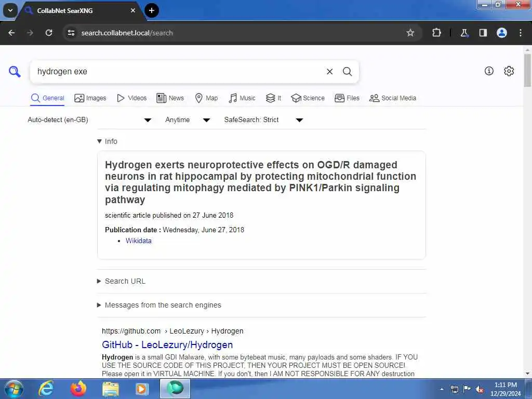The width and height of the screenshot is (532, 399).
Task: Open Windows Media Player from taskbar
Action: point(142,389)
